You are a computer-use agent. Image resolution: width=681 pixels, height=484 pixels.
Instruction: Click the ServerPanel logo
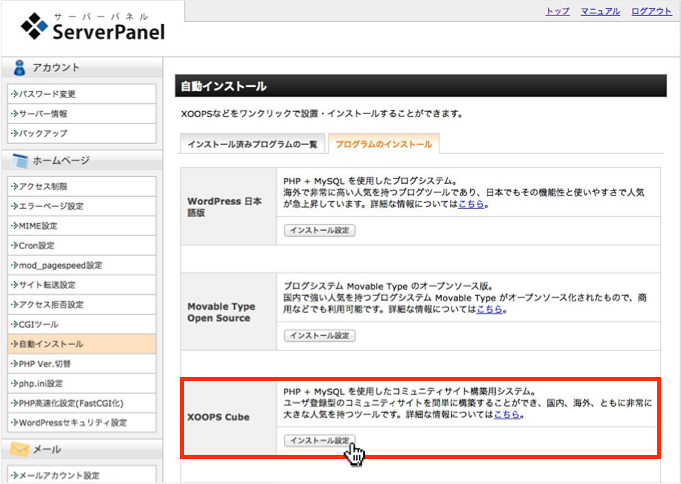click(x=93, y=27)
